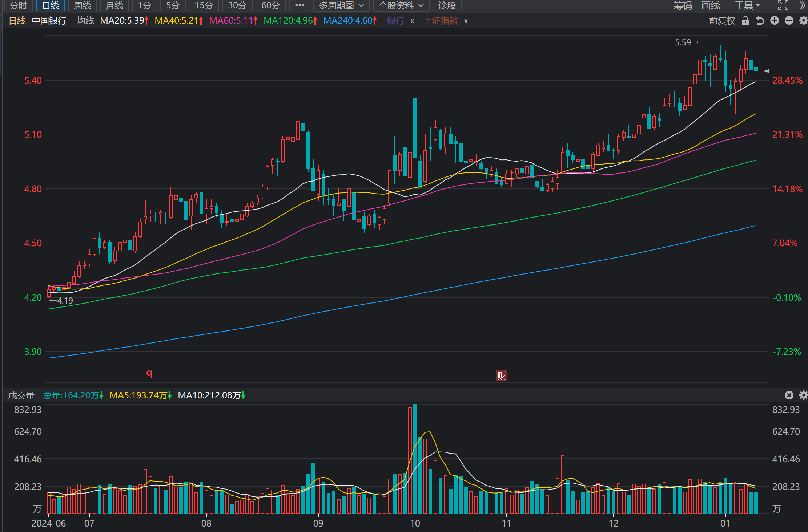This screenshot has width=808, height=532.
Task: Enter fullscreen using the expand icon
Action: coord(783,5)
